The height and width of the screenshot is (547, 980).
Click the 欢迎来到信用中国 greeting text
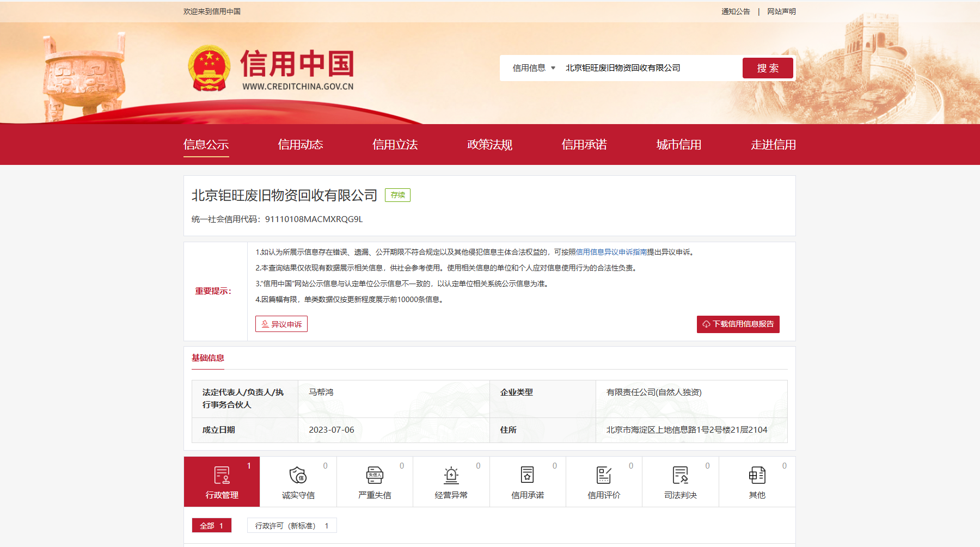(212, 11)
